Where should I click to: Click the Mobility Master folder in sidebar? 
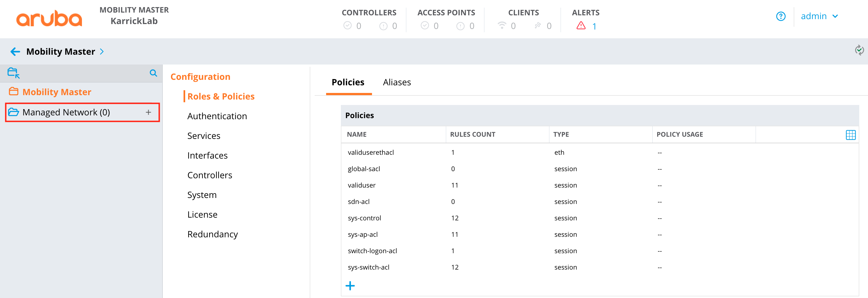point(57,92)
